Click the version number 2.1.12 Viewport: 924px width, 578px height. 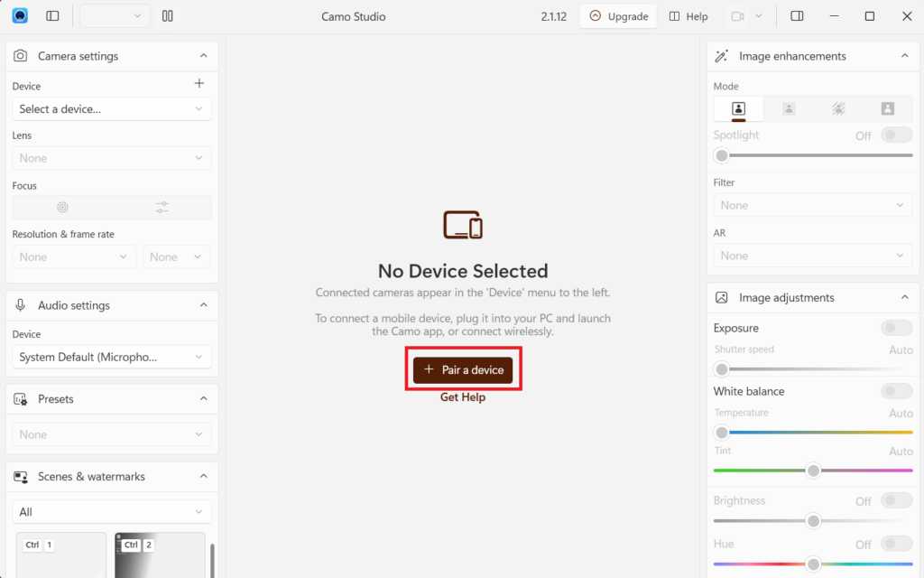(x=553, y=16)
